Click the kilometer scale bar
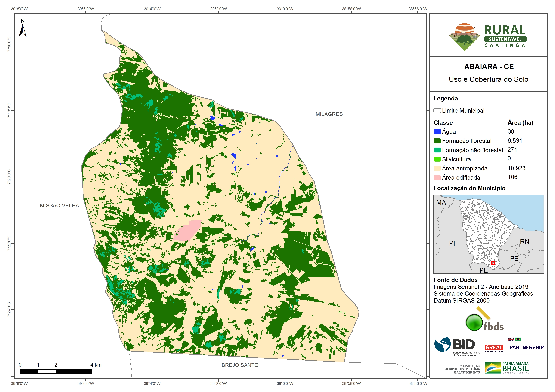Viewport: 555px width, 392px height. 56,371
